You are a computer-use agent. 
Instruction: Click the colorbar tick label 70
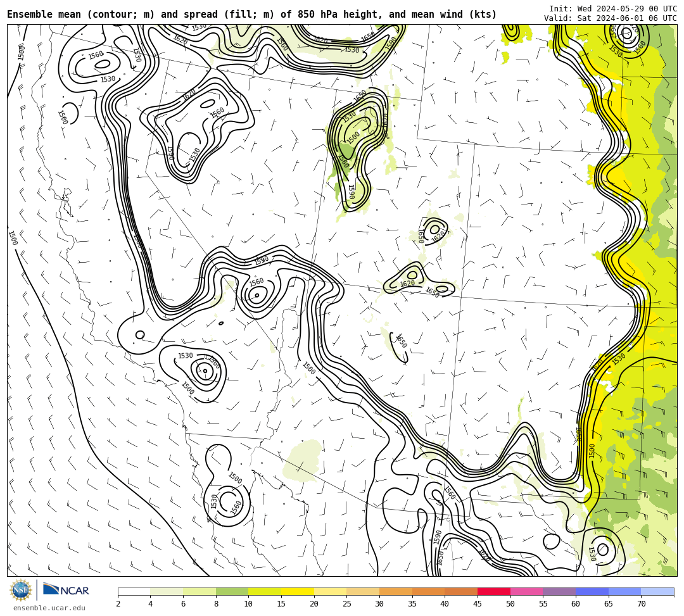click(x=641, y=604)
